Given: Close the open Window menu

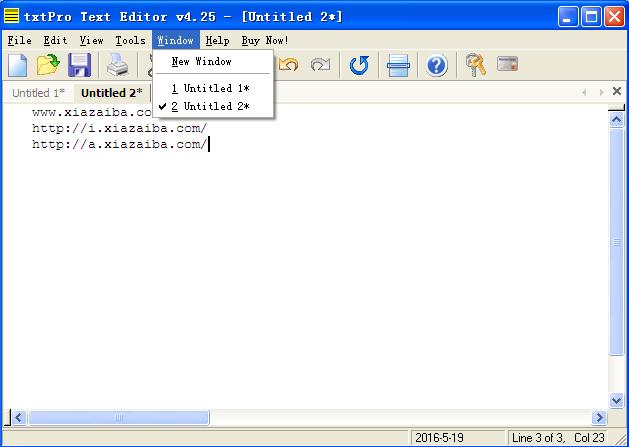Looking at the screenshot, I should pos(176,41).
